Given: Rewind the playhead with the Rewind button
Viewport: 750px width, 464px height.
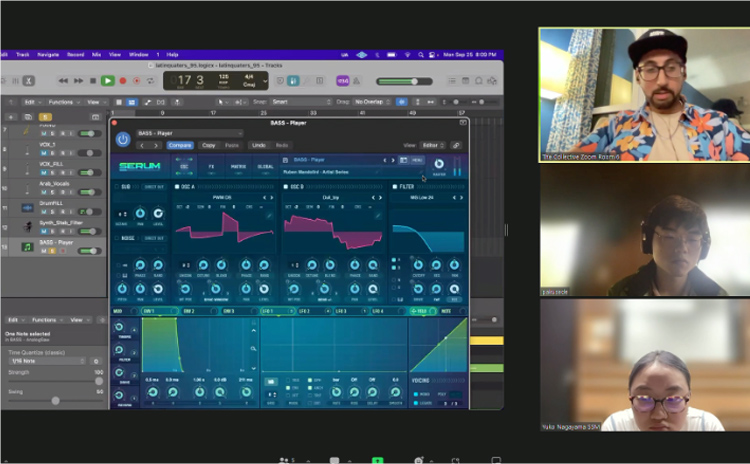Looking at the screenshot, I should pyautogui.click(x=63, y=81).
